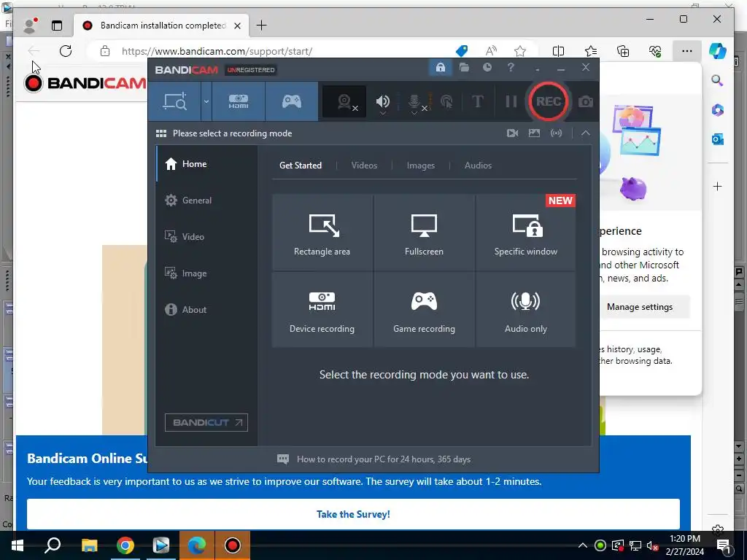
Task: Collapse the Bandicam panel with the chevron
Action: [586, 133]
